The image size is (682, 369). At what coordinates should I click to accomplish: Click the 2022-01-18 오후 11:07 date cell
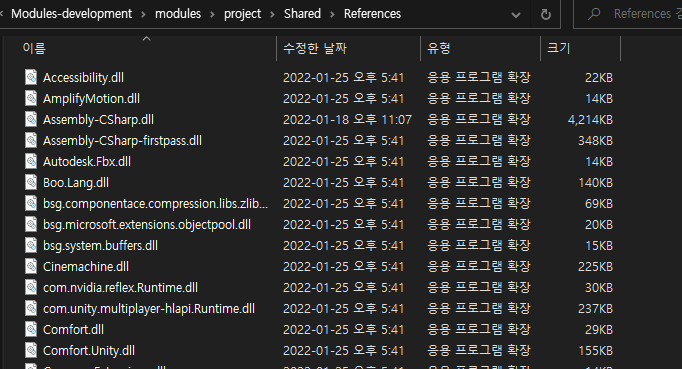point(347,119)
